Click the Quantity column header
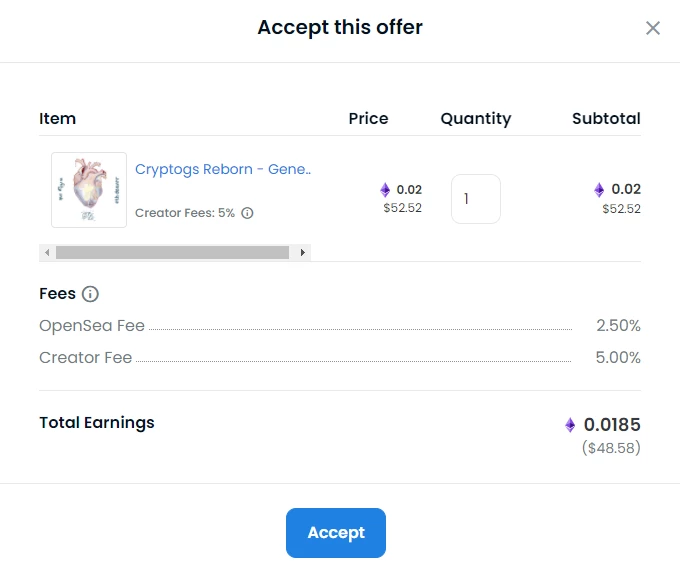Viewport: 680px width, 572px height. click(476, 119)
